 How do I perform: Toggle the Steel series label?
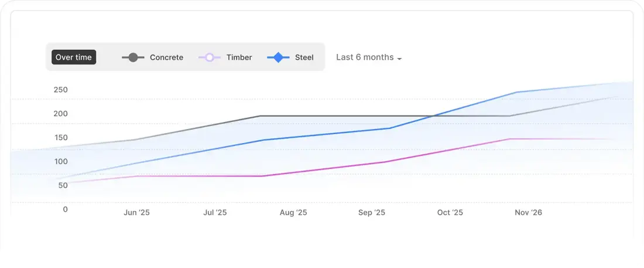tap(304, 57)
